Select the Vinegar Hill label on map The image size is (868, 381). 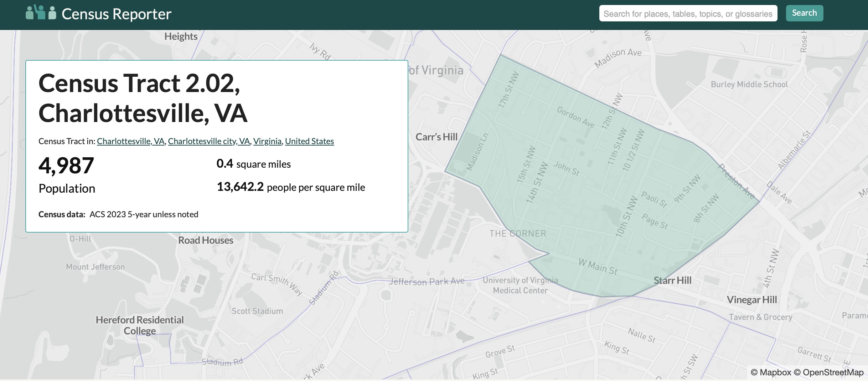tap(751, 300)
